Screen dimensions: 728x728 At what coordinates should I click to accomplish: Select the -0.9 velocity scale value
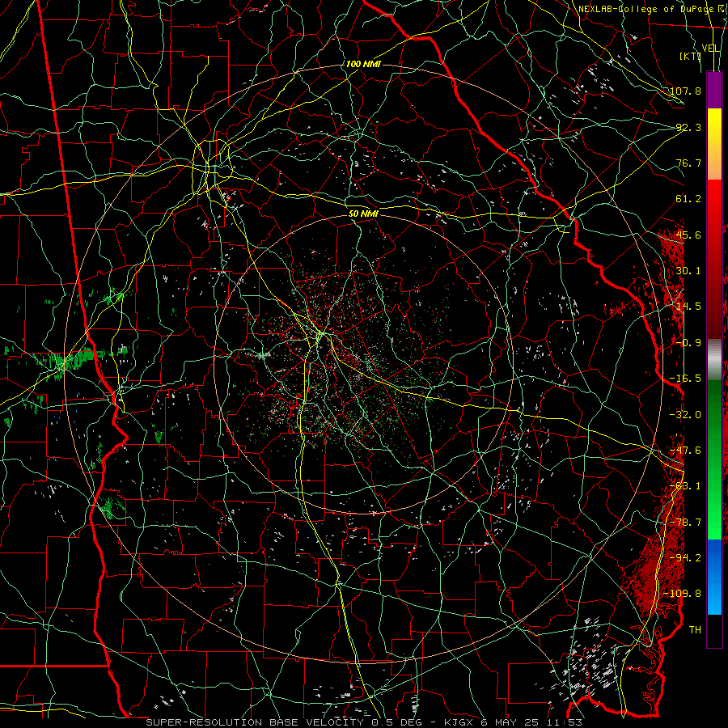click(688, 343)
